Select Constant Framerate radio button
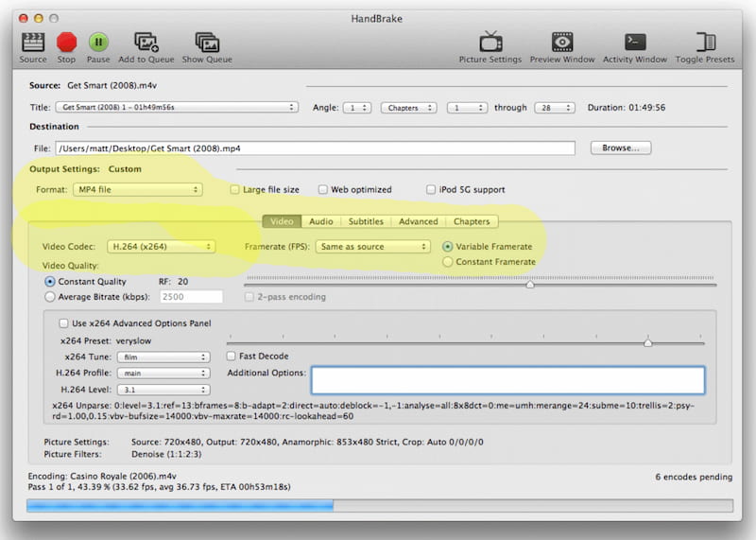The width and height of the screenshot is (756, 540). [x=447, y=262]
